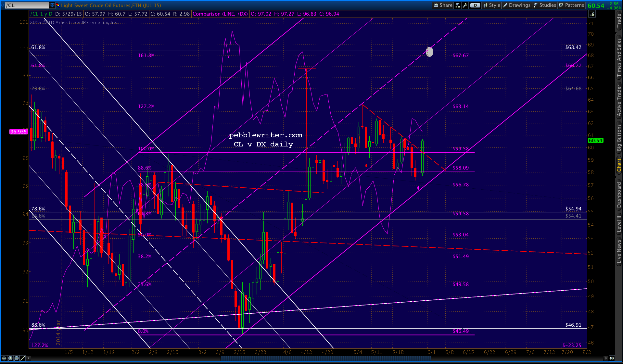The height and width of the screenshot is (364, 623).
Task: Click the O: 57.97 open value
Action: 95,14
